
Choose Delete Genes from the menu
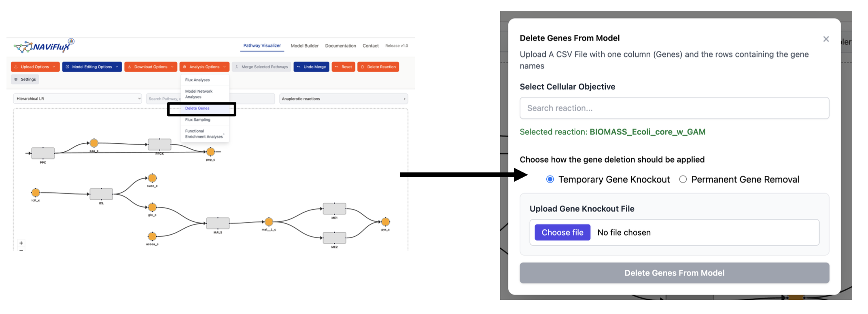pyautogui.click(x=197, y=108)
